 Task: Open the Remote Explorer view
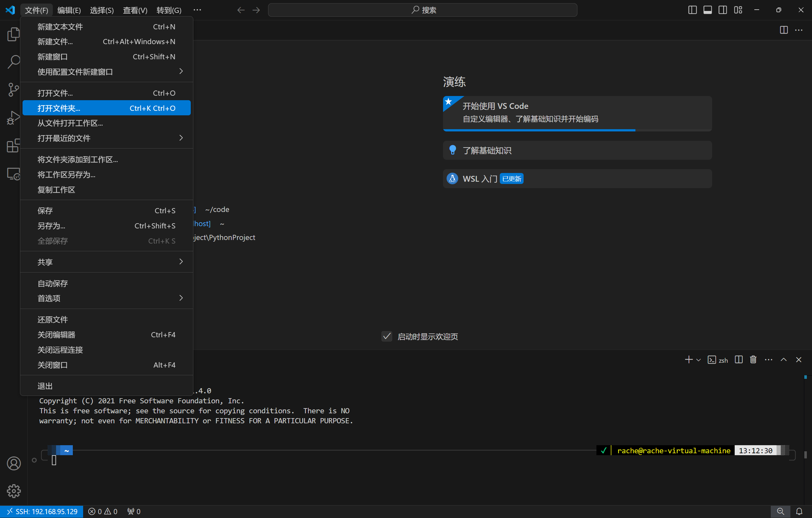pos(14,174)
